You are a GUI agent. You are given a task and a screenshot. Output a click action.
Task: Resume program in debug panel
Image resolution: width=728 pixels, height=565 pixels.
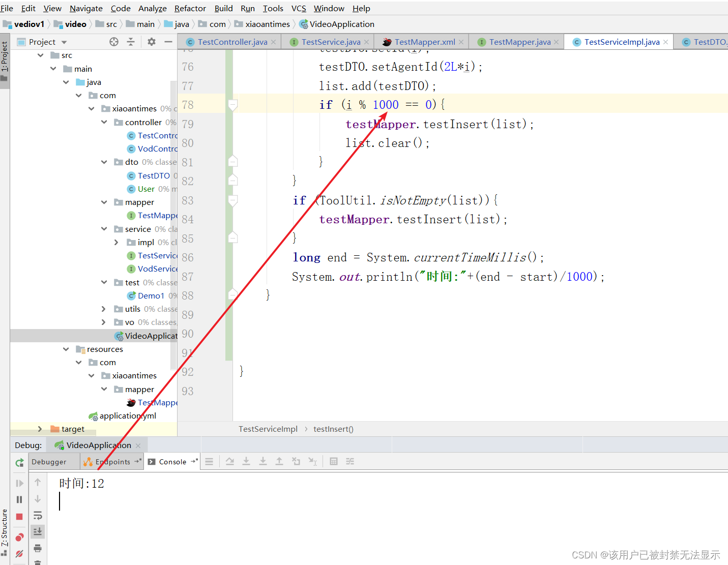19,483
